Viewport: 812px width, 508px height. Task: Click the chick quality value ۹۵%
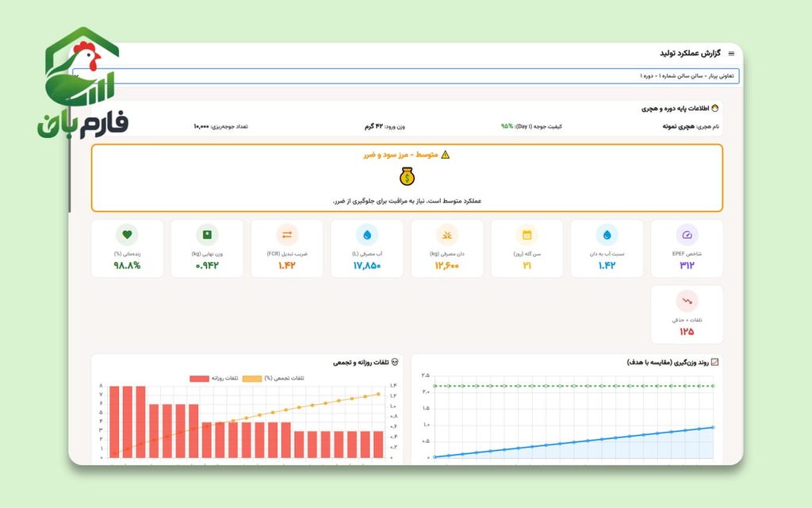[x=507, y=126]
